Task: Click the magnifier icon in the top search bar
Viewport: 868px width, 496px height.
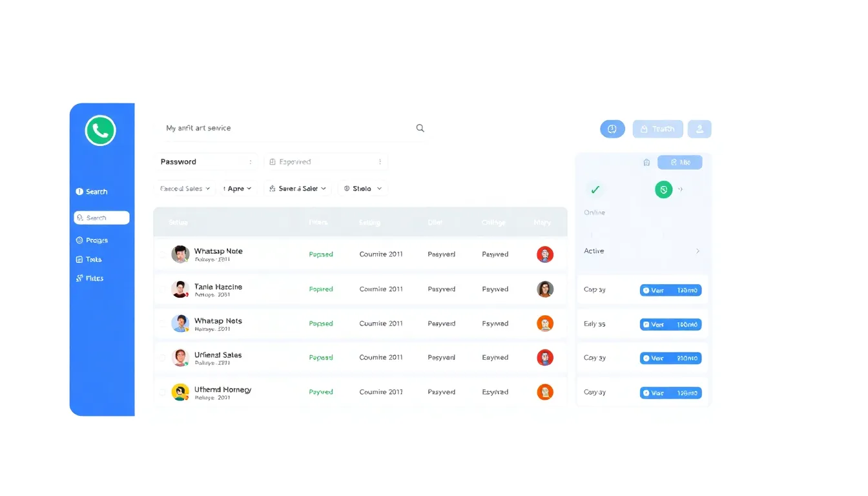Action: tap(420, 128)
